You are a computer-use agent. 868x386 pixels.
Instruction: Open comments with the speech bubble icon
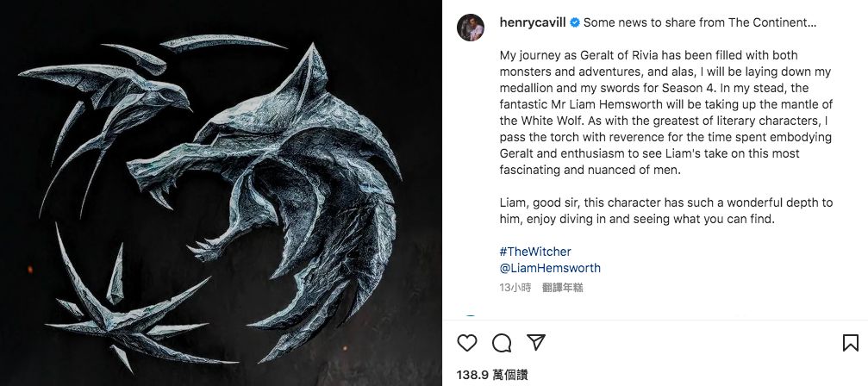pyautogui.click(x=502, y=343)
